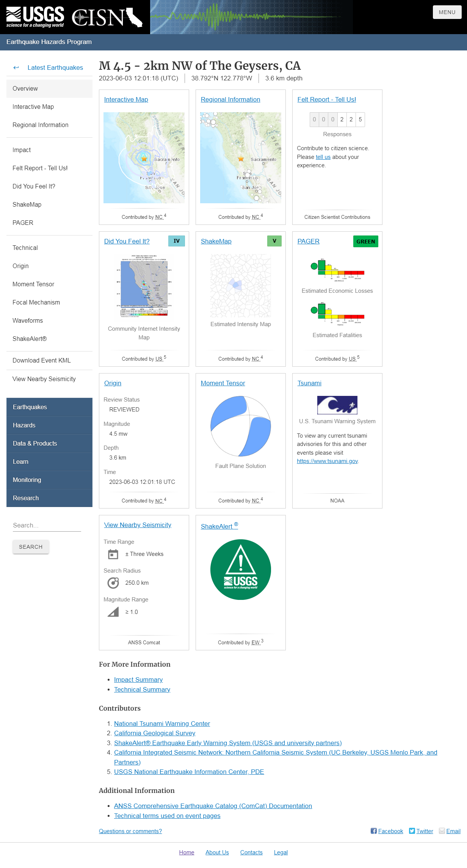Click the tsunami wave warning icon

click(x=337, y=405)
